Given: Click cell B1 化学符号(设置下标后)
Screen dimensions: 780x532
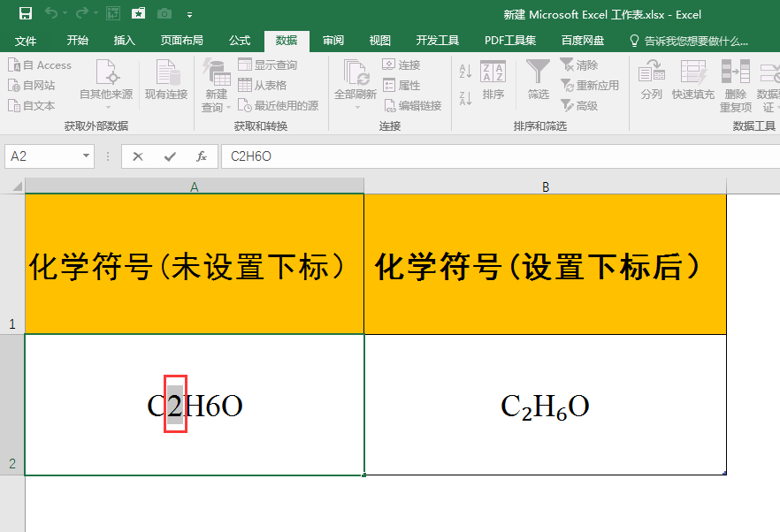Looking at the screenshot, I should click(545, 264).
